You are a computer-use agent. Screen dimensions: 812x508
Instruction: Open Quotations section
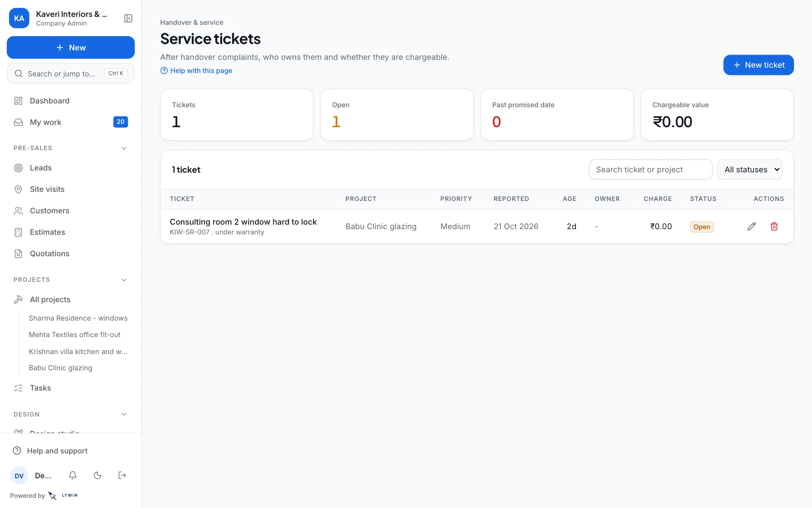coord(71,254)
